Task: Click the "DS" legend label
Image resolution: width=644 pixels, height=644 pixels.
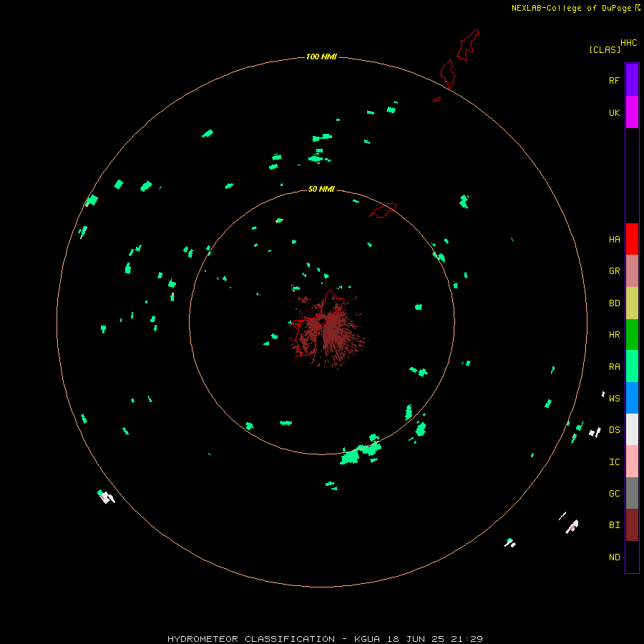Action: click(614, 430)
